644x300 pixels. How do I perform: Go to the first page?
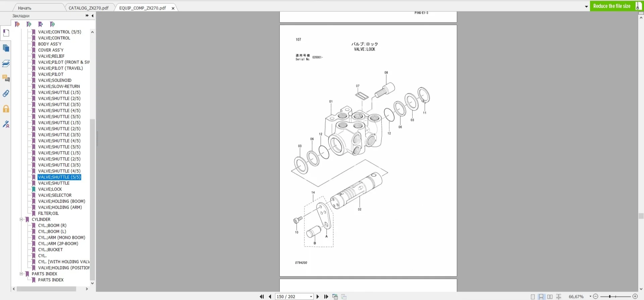[x=262, y=297]
